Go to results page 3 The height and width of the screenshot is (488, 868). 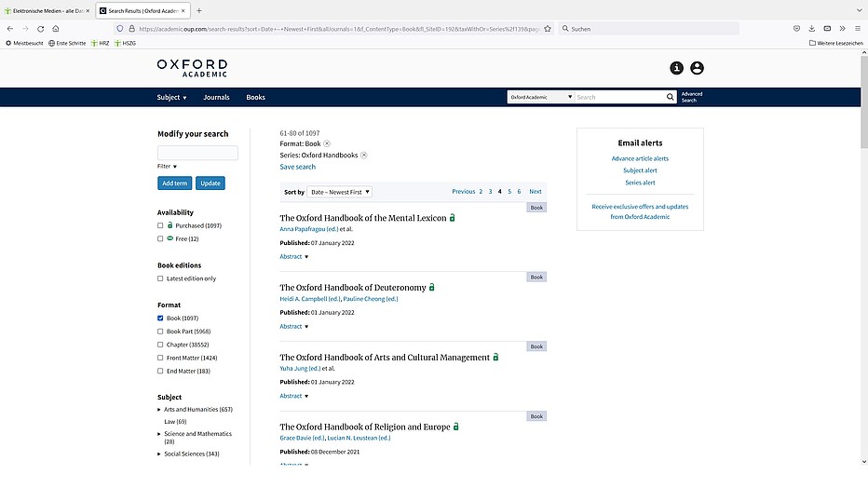[490, 192]
